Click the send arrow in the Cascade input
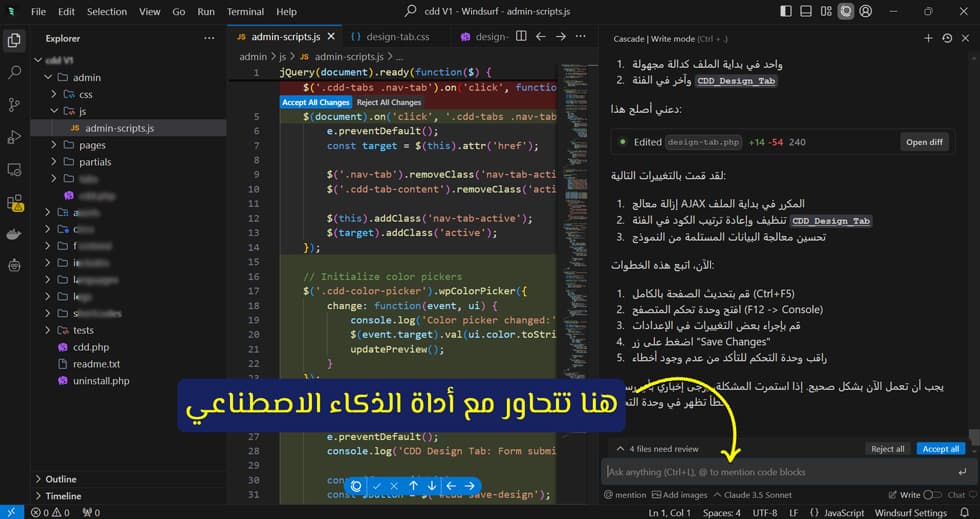 962,472
